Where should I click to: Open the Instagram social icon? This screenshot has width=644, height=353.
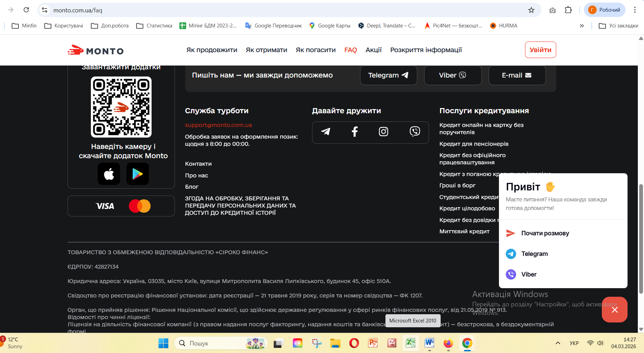pos(383,131)
